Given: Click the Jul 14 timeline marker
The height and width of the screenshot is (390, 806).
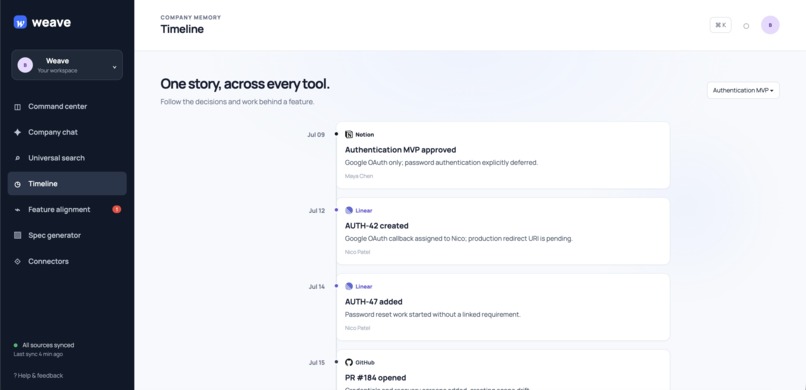Looking at the screenshot, I should pos(336,286).
